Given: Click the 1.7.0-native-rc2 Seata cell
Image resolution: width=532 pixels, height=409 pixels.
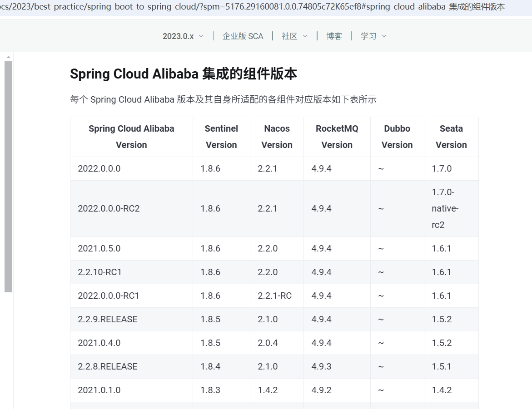Looking at the screenshot, I should pyautogui.click(x=451, y=208).
